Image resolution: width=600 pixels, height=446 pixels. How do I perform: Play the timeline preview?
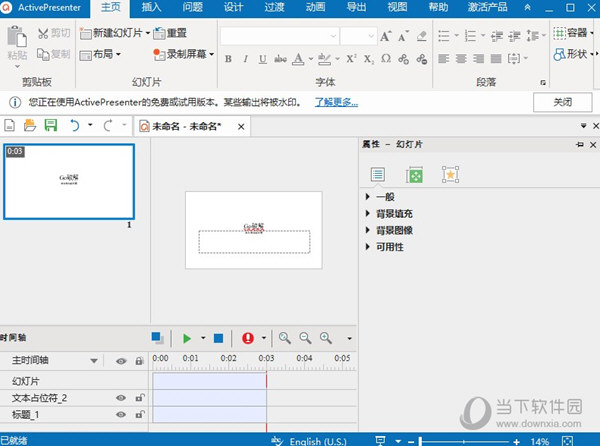(186, 339)
